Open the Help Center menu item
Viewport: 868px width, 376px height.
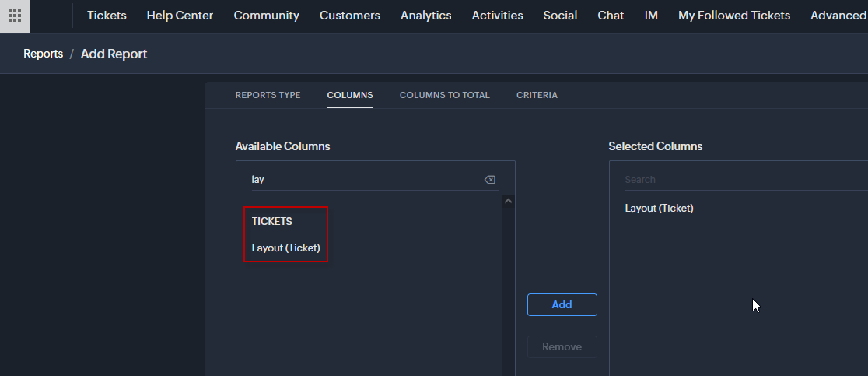[x=180, y=16]
